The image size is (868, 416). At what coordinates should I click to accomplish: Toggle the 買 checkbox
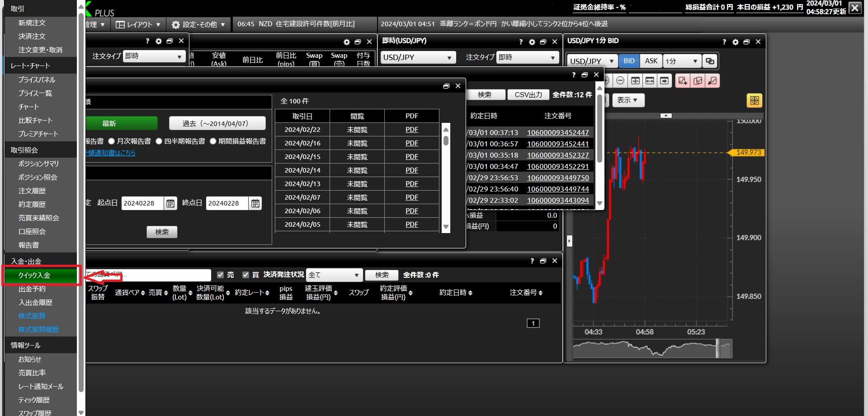(x=245, y=275)
